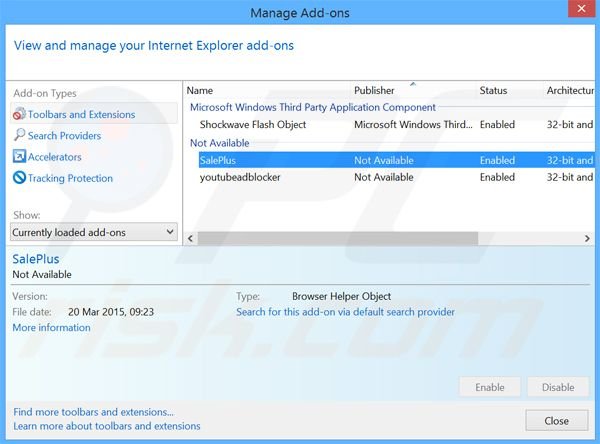
Task: Open Find more toolbars and extensions link
Action: 94,411
